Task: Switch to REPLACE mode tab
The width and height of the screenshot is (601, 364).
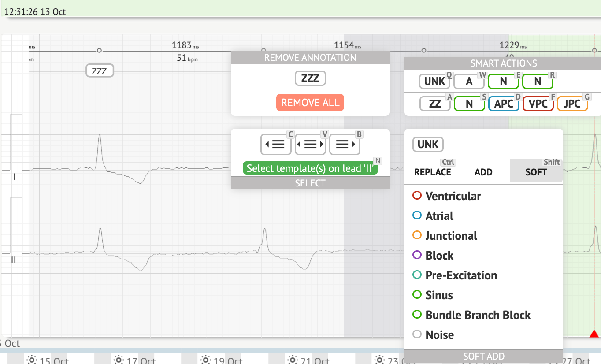Action: pyautogui.click(x=432, y=172)
